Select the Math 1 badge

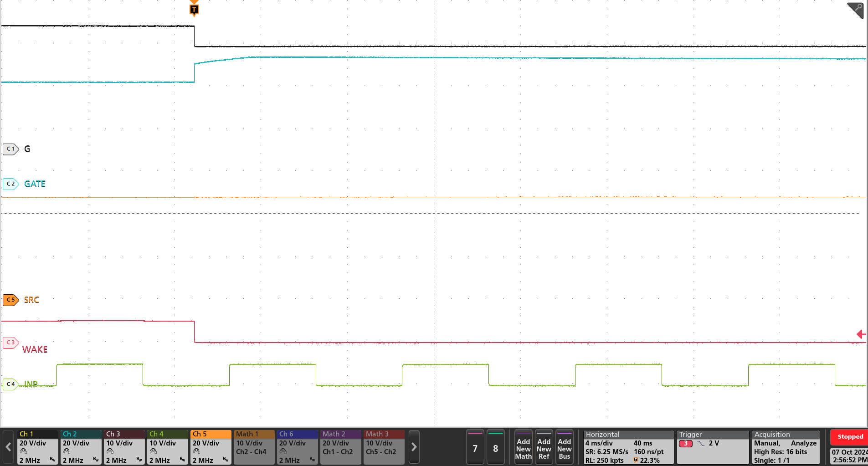254,447
